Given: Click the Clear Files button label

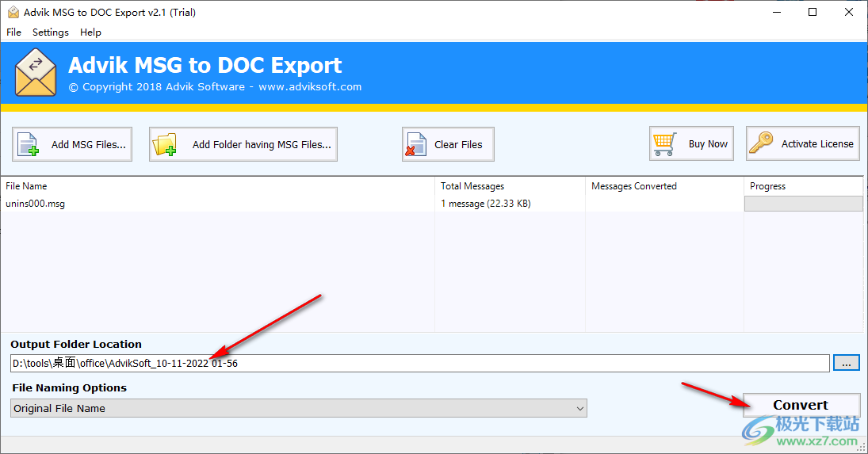Looking at the screenshot, I should (458, 144).
